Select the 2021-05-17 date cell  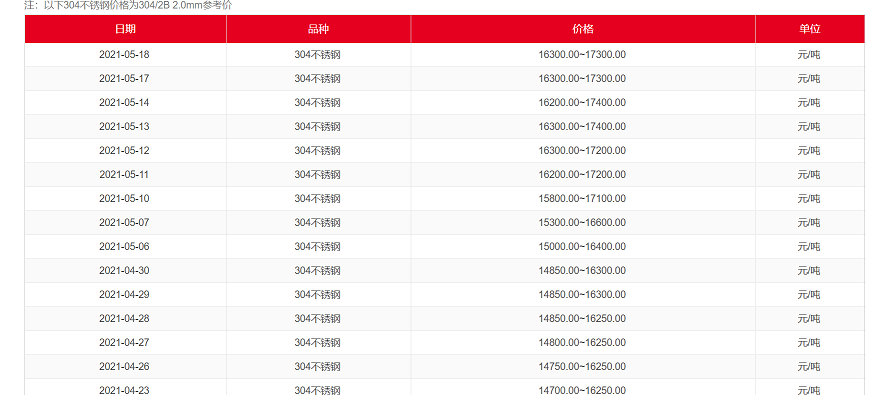tap(125, 79)
